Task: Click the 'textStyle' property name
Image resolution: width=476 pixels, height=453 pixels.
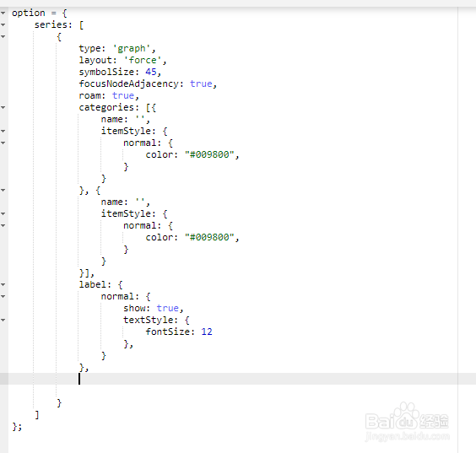Action: click(149, 320)
